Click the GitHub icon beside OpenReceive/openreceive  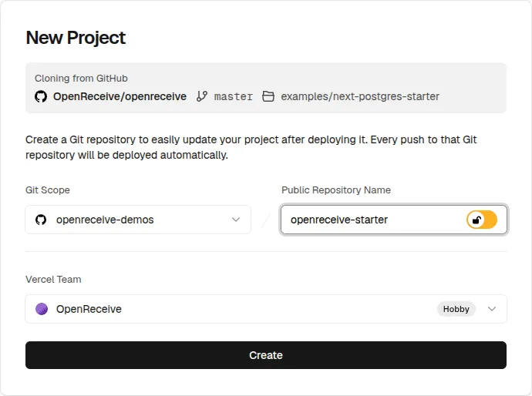click(41, 96)
